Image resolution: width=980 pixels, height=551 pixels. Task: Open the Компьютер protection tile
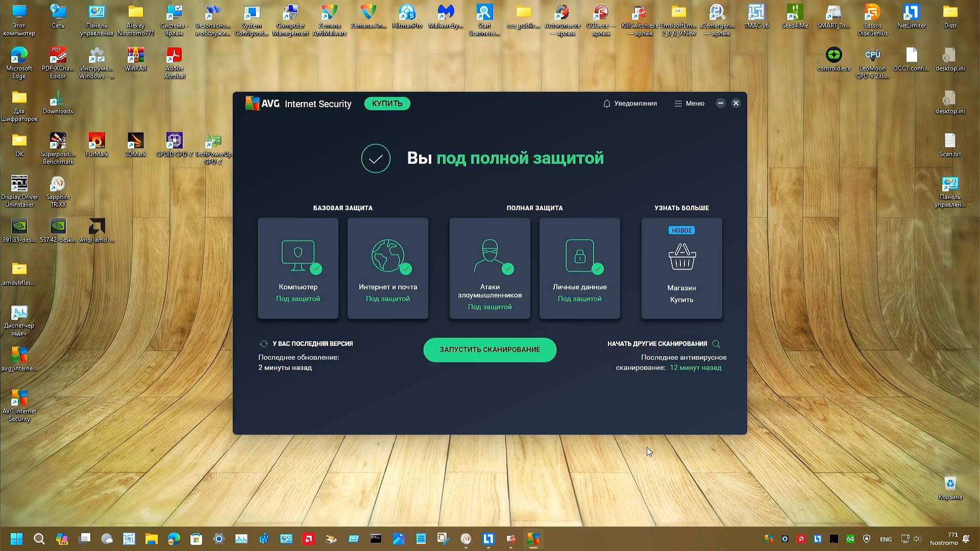point(298,268)
